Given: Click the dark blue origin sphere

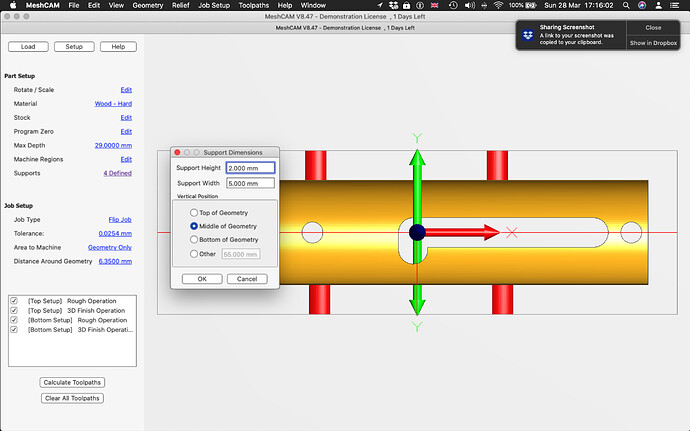Looking at the screenshot, I should coord(417,232).
